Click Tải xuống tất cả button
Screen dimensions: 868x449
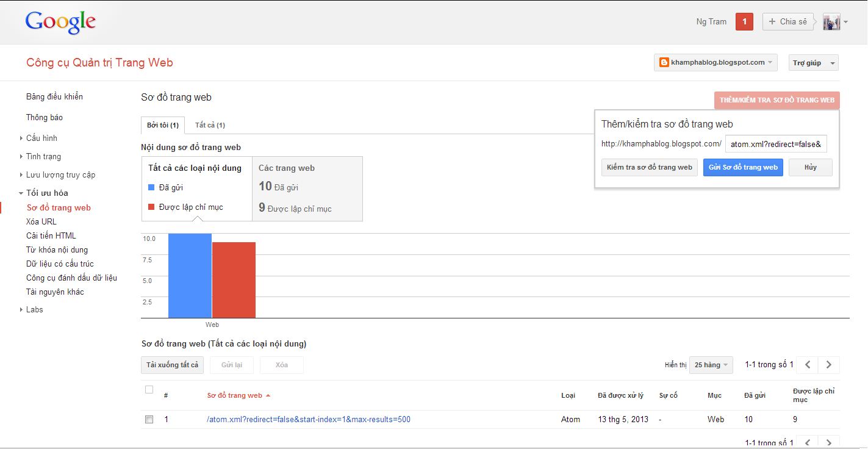coord(172,365)
